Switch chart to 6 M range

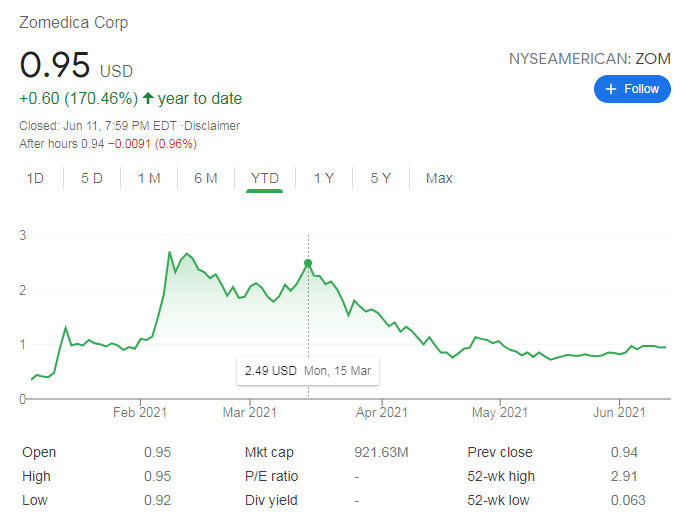coord(206,178)
